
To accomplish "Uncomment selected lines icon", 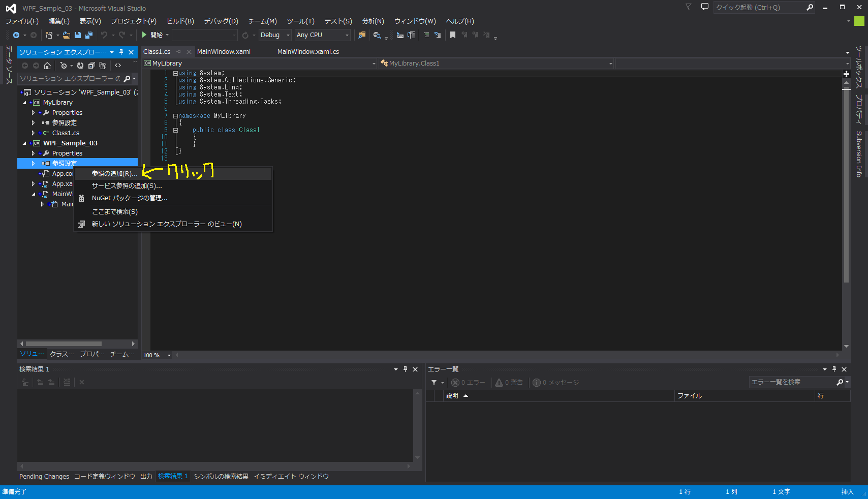I will click(438, 35).
